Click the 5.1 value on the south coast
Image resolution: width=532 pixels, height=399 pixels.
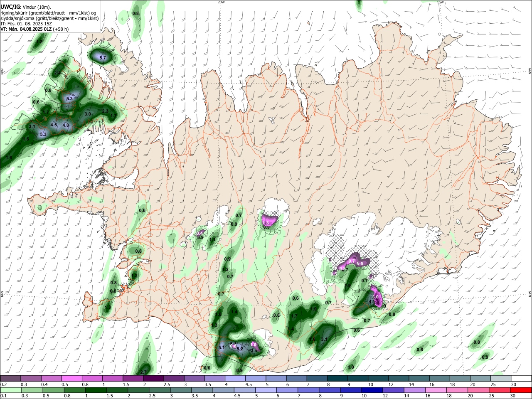click(222, 348)
